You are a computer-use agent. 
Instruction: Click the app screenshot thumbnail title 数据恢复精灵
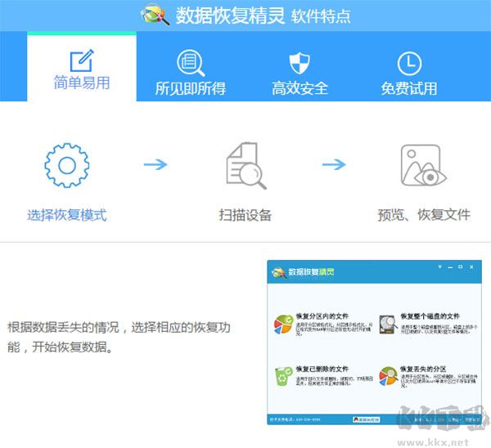[x=311, y=271]
